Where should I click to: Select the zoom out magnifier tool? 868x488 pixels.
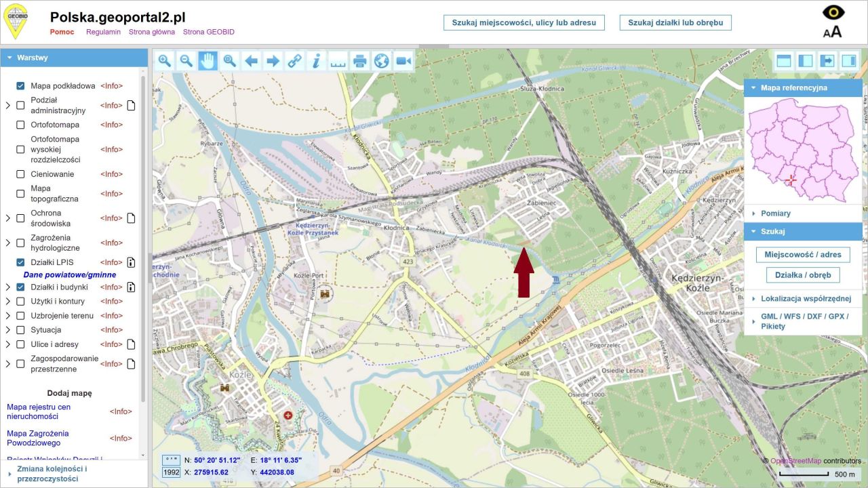pos(186,61)
